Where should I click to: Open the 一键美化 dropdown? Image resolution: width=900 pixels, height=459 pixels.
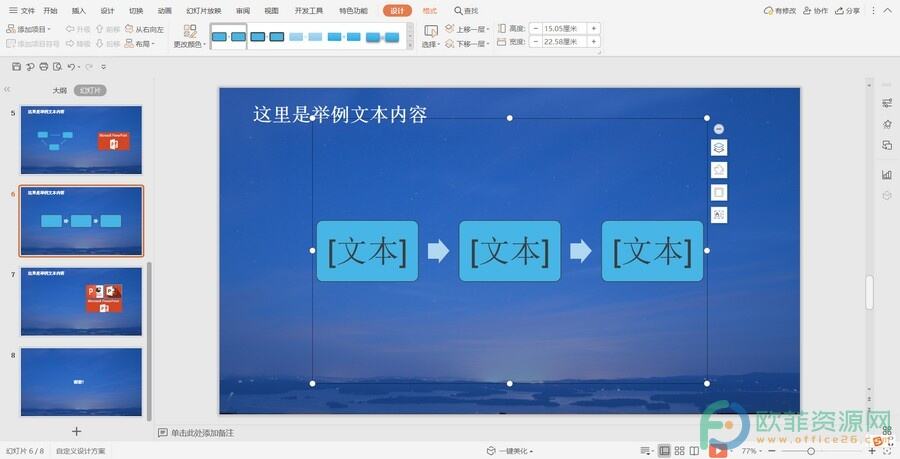click(x=510, y=451)
